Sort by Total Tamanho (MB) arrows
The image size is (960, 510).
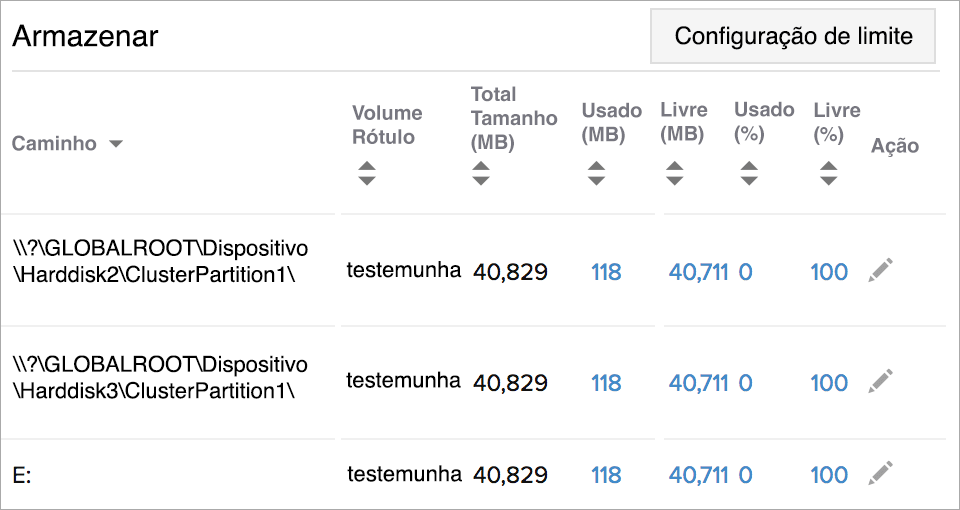(481, 173)
